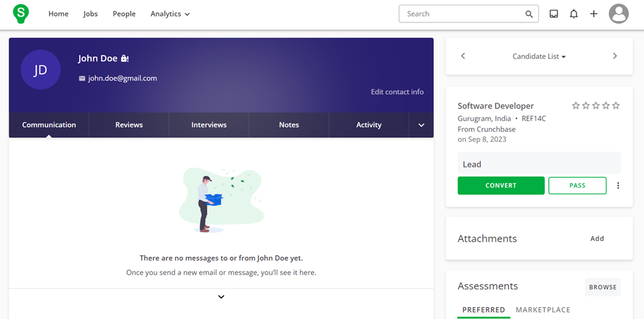The image size is (644, 319).
Task: Open the Lead stage selector
Action: pyautogui.click(x=539, y=164)
